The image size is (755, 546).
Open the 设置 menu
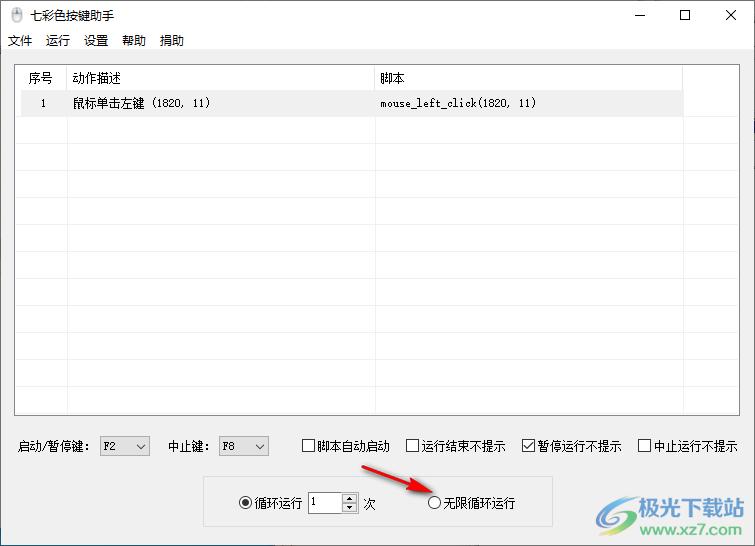pyautogui.click(x=96, y=41)
